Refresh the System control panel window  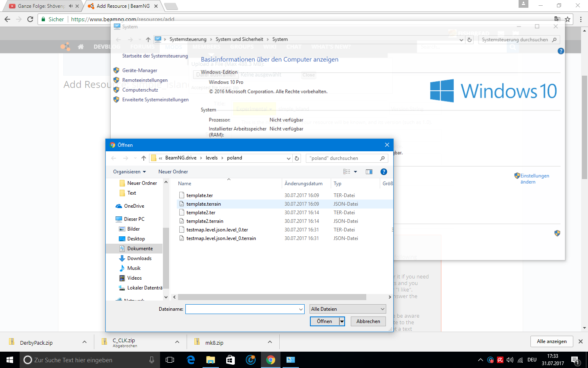coord(470,40)
